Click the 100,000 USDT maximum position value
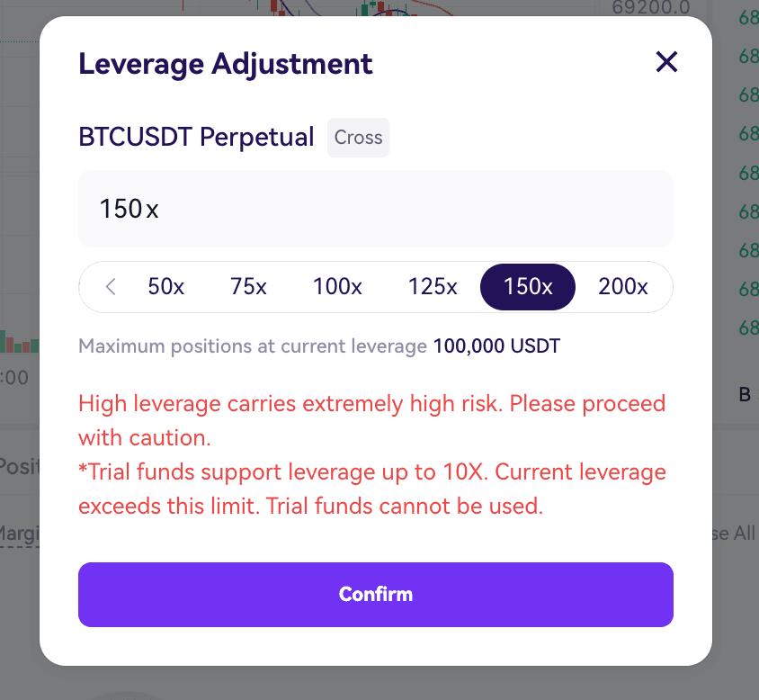 [x=496, y=346]
